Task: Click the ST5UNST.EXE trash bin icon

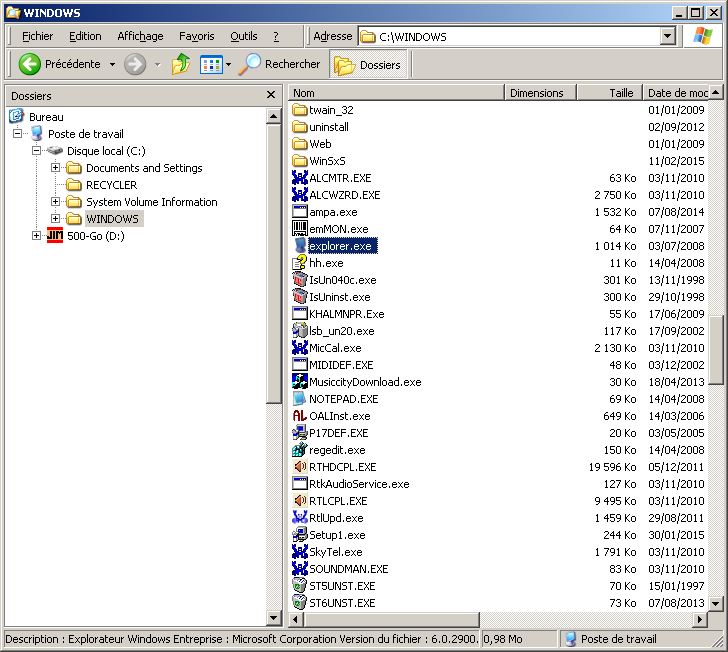Action: [x=300, y=586]
